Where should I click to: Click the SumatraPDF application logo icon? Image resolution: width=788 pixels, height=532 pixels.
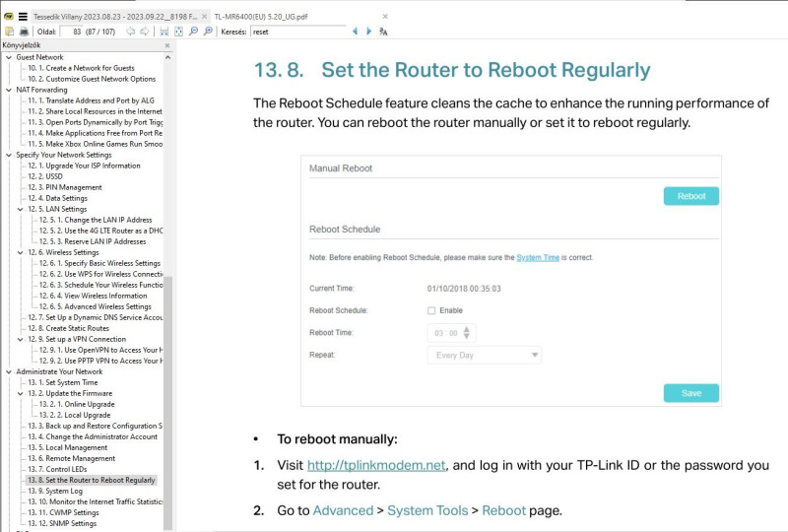9,16
